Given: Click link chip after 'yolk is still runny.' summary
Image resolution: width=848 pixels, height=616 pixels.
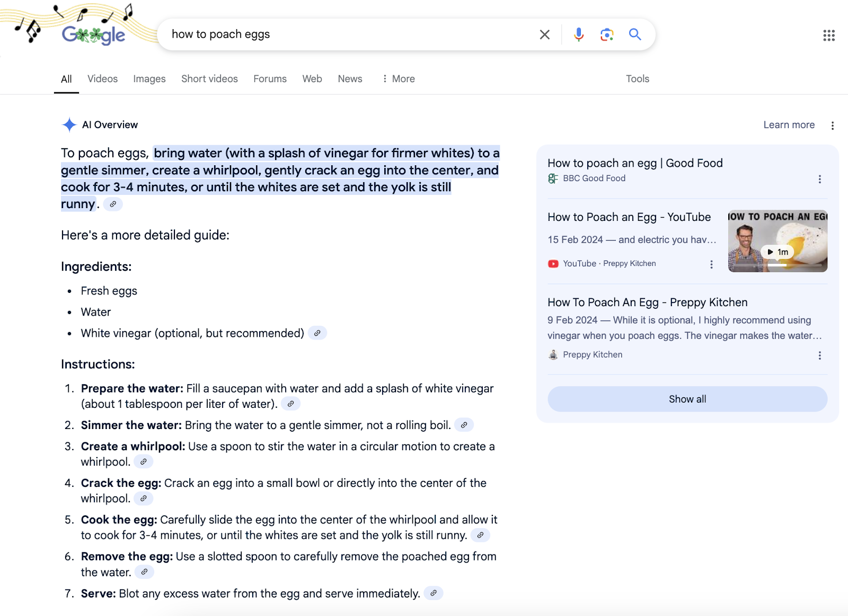Looking at the screenshot, I should (113, 204).
